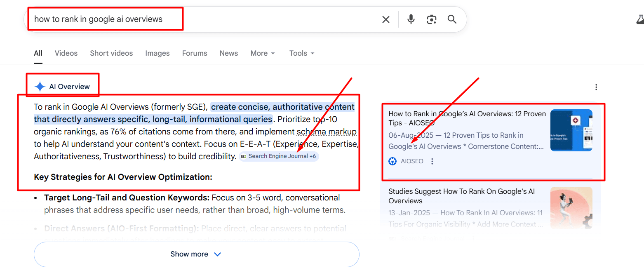Switch to the Videos tab

click(x=66, y=53)
